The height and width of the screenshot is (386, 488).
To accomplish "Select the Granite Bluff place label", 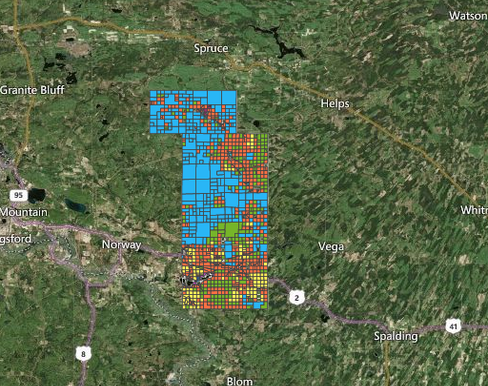I will point(32,90).
